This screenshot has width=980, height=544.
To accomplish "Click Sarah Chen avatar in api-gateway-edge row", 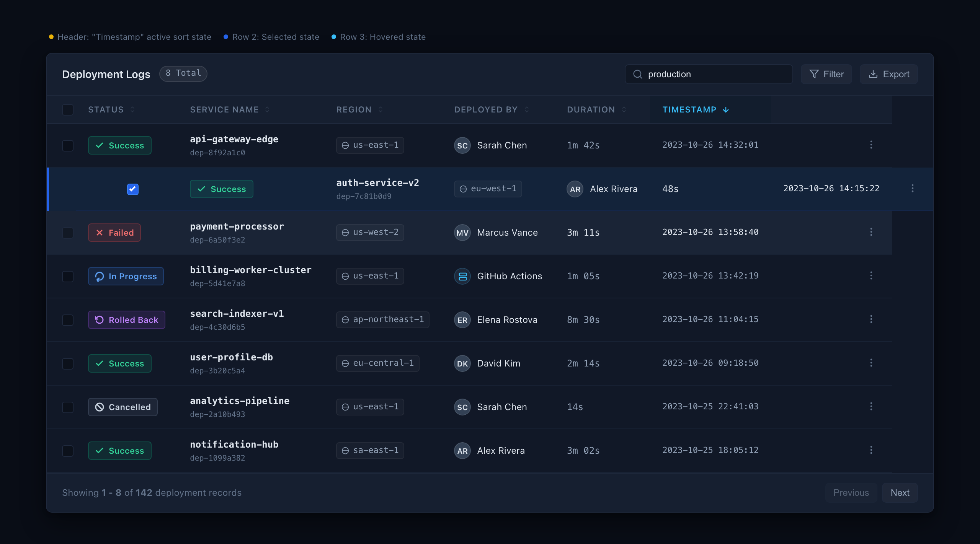I will (462, 145).
